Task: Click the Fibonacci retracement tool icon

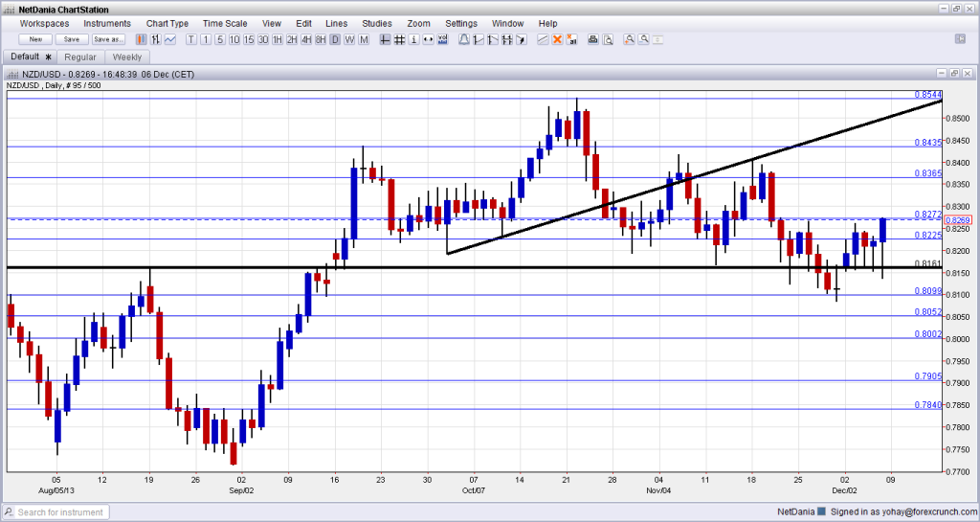Action: [x=507, y=39]
